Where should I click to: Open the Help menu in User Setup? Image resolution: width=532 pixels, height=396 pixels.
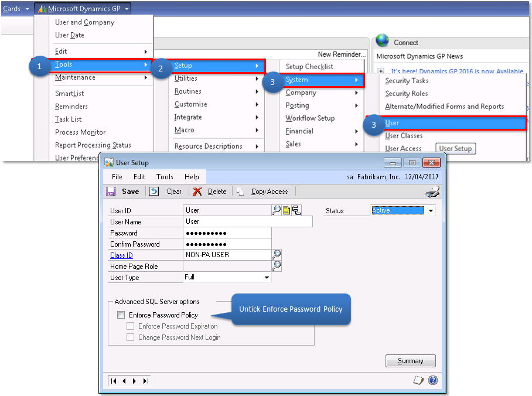192,177
